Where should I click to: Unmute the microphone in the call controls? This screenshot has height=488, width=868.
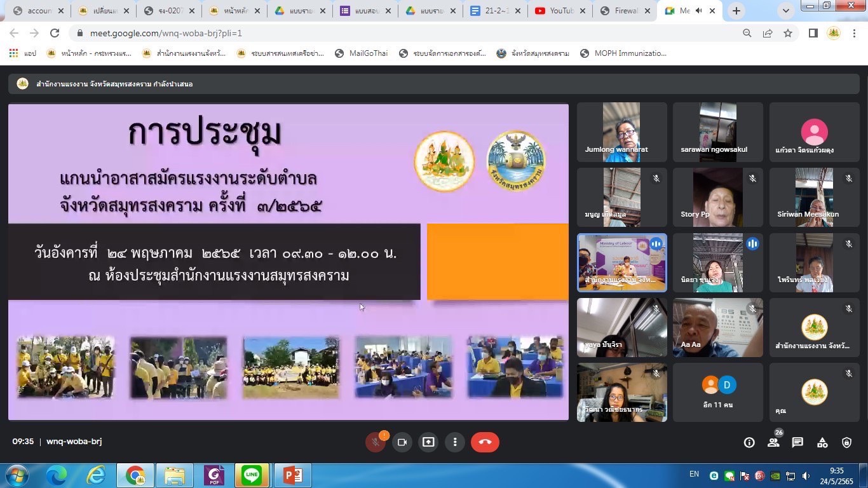tap(376, 442)
